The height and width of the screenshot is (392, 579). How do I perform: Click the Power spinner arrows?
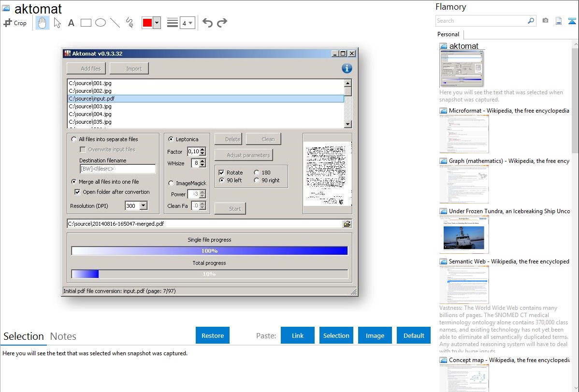coord(203,194)
